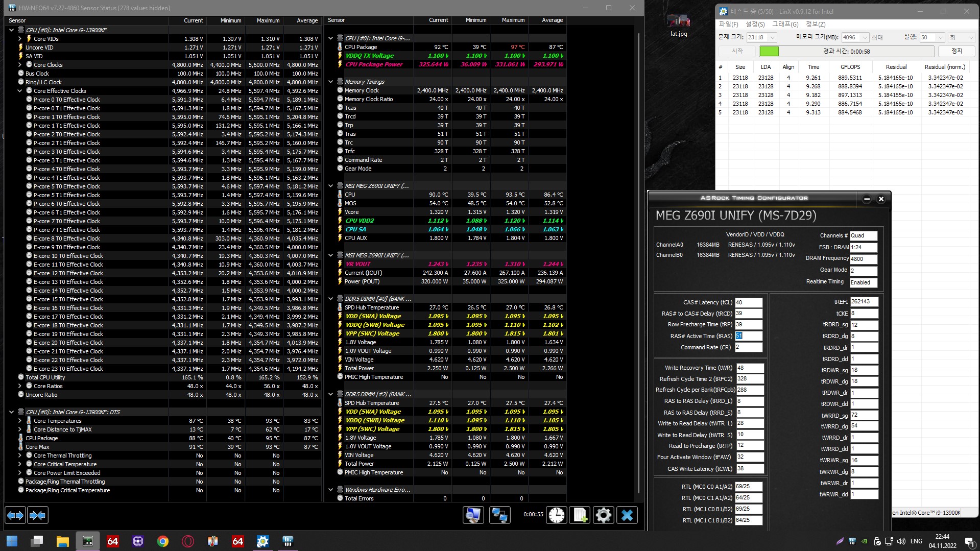The image size is (980, 551).
Task: Open LinX memory size dropdown
Action: pyautogui.click(x=864, y=37)
